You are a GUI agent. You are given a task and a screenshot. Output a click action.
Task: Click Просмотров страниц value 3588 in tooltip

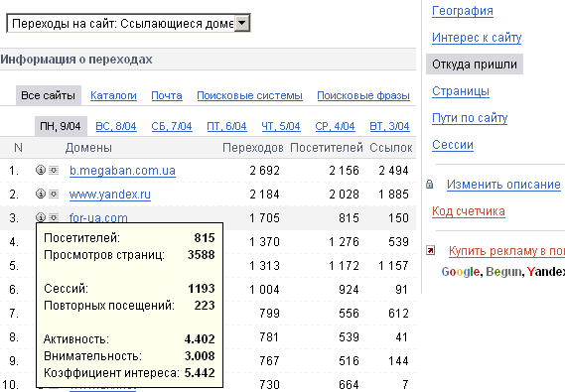point(201,255)
